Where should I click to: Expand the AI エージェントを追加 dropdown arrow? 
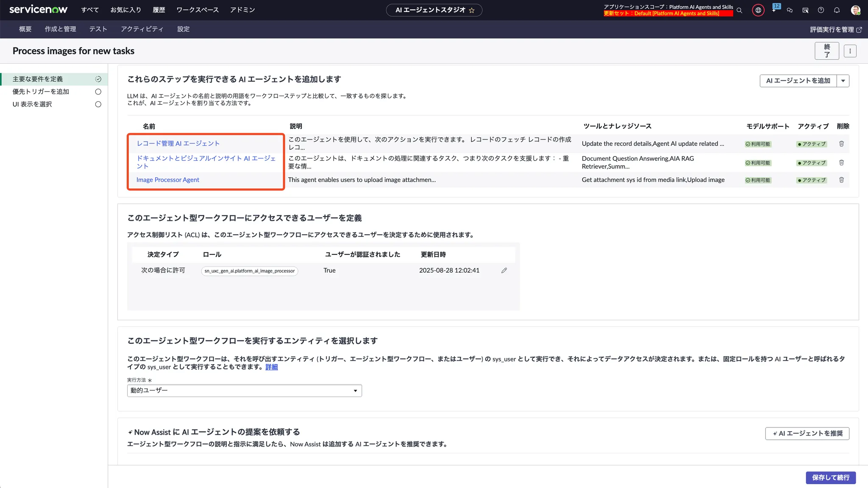point(843,81)
